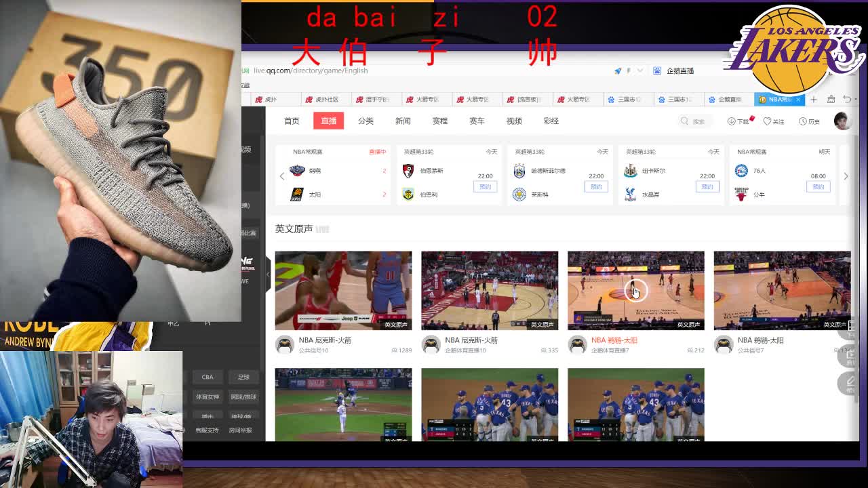Open the 彩经 menu item
868x488 pixels.
[551, 121]
